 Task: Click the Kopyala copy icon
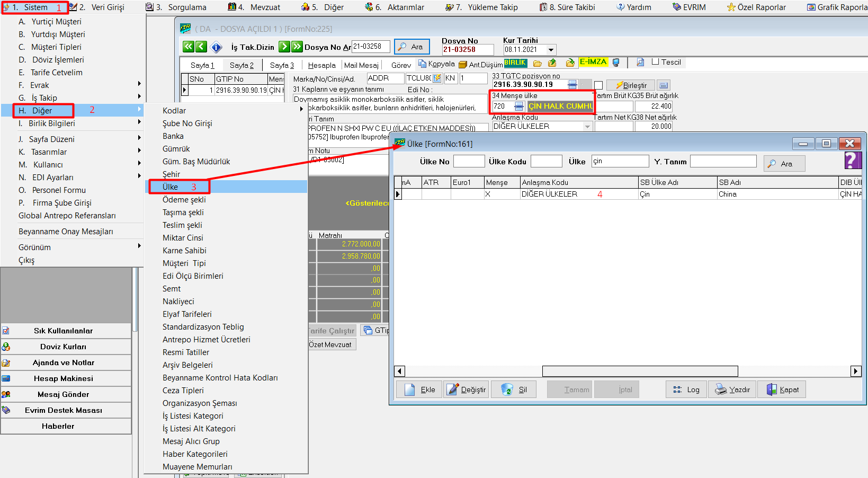[422, 64]
